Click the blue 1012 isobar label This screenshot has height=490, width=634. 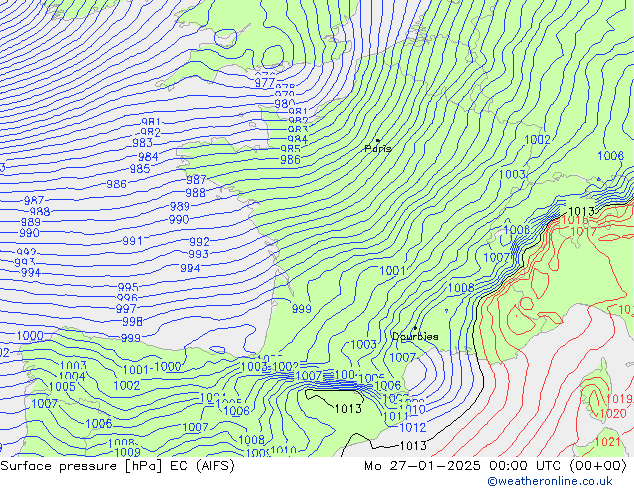[x=412, y=427]
